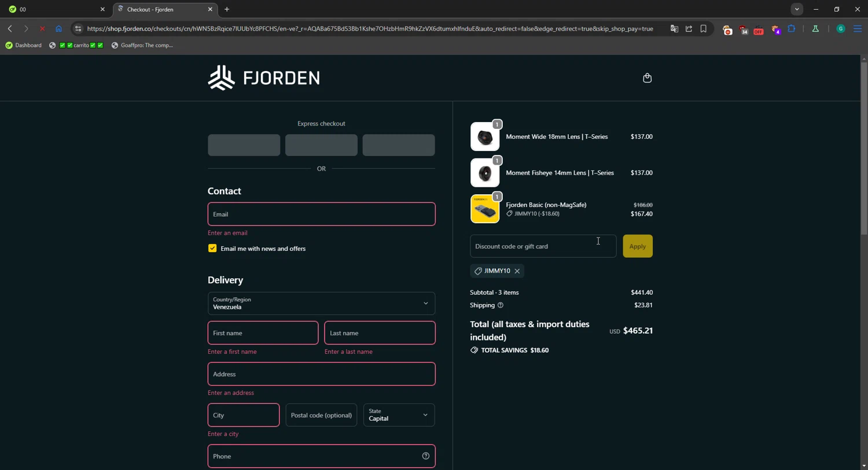Image resolution: width=868 pixels, height=470 pixels.
Task: Focus the First name field
Action: (263, 333)
